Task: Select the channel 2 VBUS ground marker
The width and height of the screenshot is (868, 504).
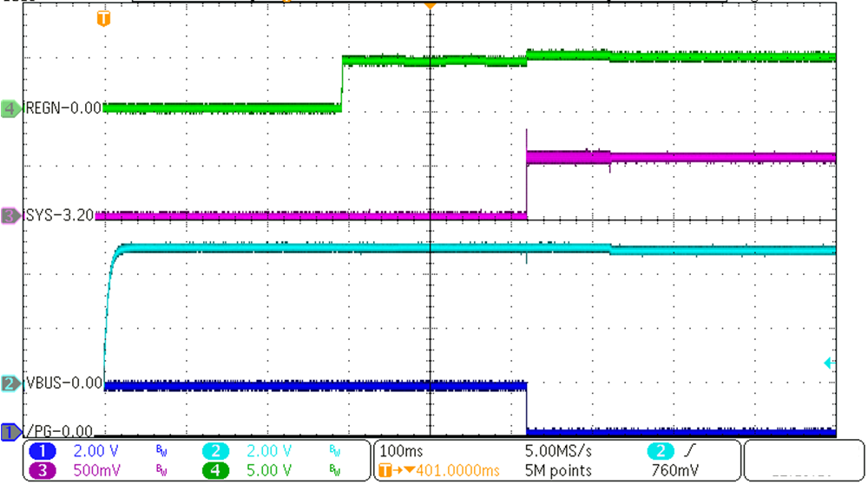Action: click(10, 383)
